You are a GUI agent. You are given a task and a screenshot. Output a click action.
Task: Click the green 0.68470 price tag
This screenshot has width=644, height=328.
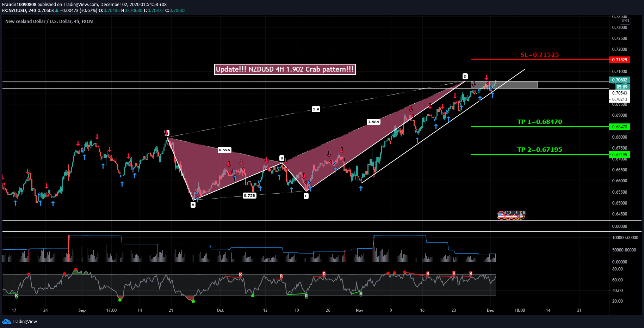(620, 127)
